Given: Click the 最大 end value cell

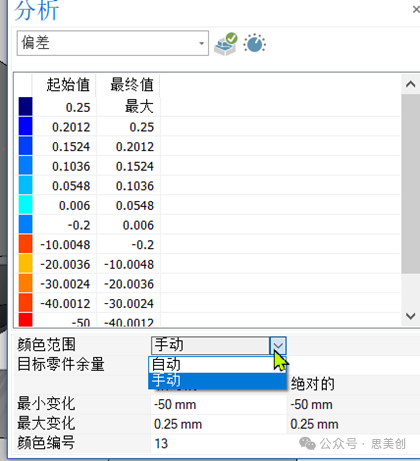Looking at the screenshot, I should [128, 107].
